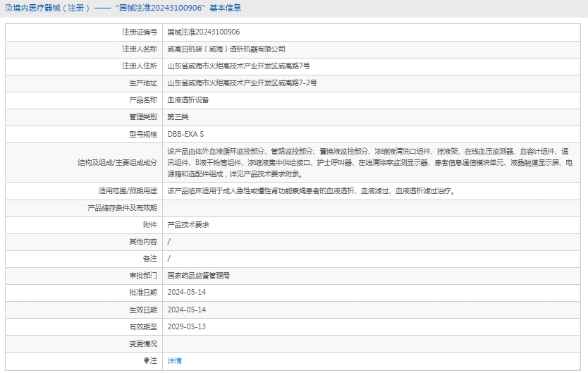The height and width of the screenshot is (373, 588).
Task: Click the production address 威高路7-2号 value
Action: (242, 82)
